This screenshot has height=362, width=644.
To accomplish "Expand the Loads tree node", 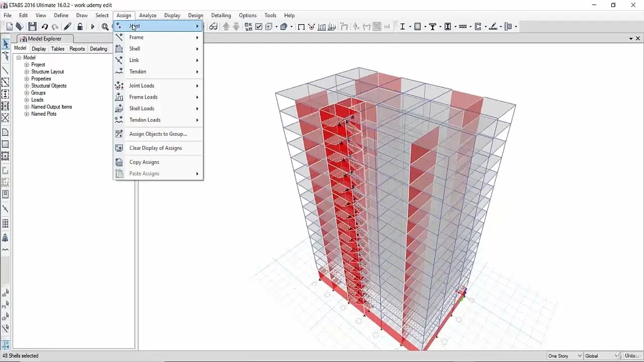I will [x=27, y=100].
